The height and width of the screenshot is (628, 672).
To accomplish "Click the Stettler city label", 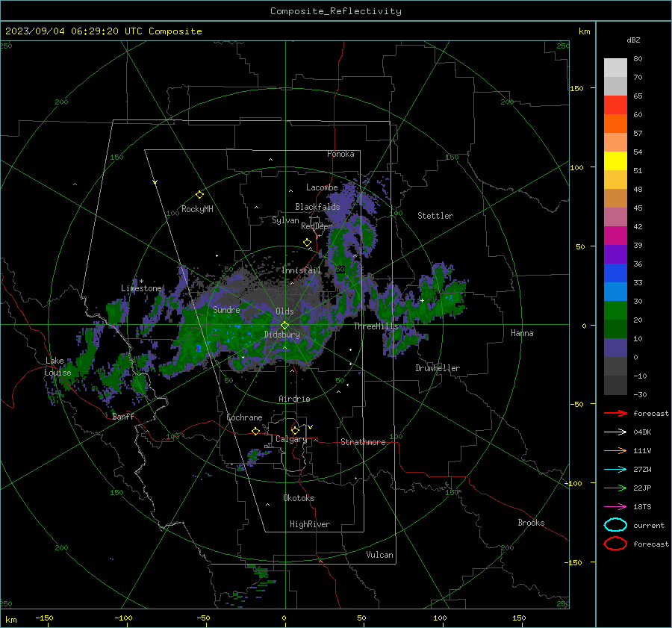I will point(435,216).
